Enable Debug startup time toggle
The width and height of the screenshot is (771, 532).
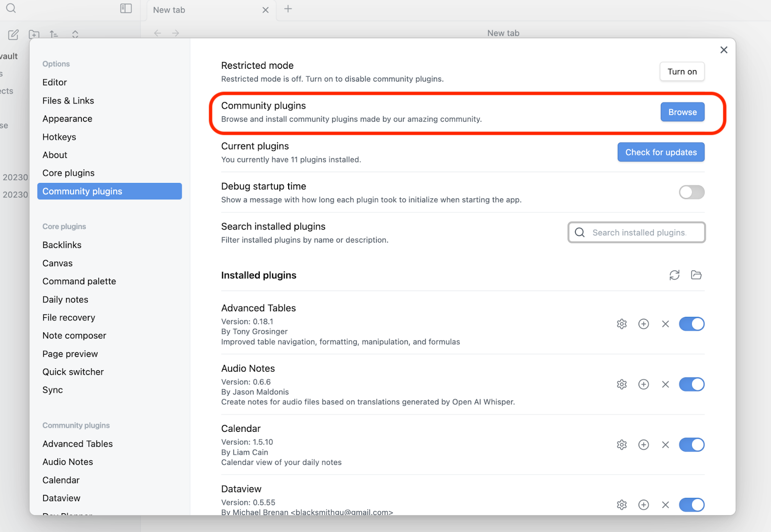691,193
